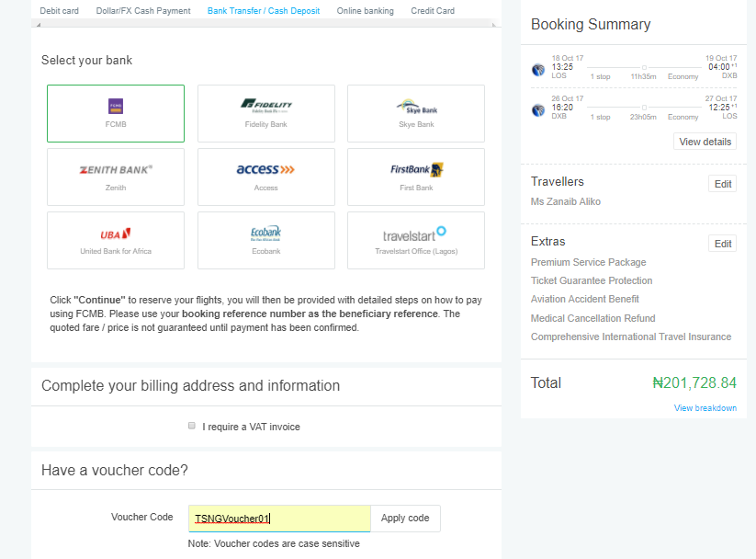Click Comprehensive International Travel Insurance extra
This screenshot has height=559, width=756.
[x=631, y=337]
